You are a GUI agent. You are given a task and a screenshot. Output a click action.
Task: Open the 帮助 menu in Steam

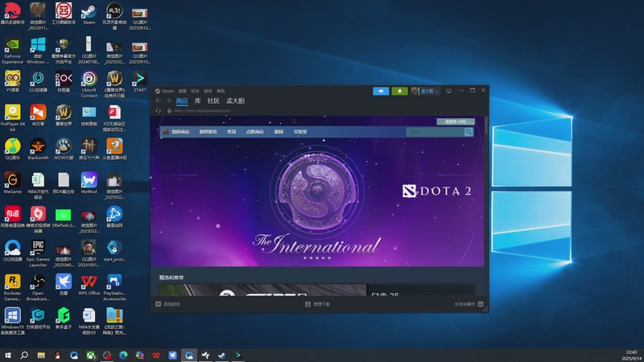(x=221, y=91)
